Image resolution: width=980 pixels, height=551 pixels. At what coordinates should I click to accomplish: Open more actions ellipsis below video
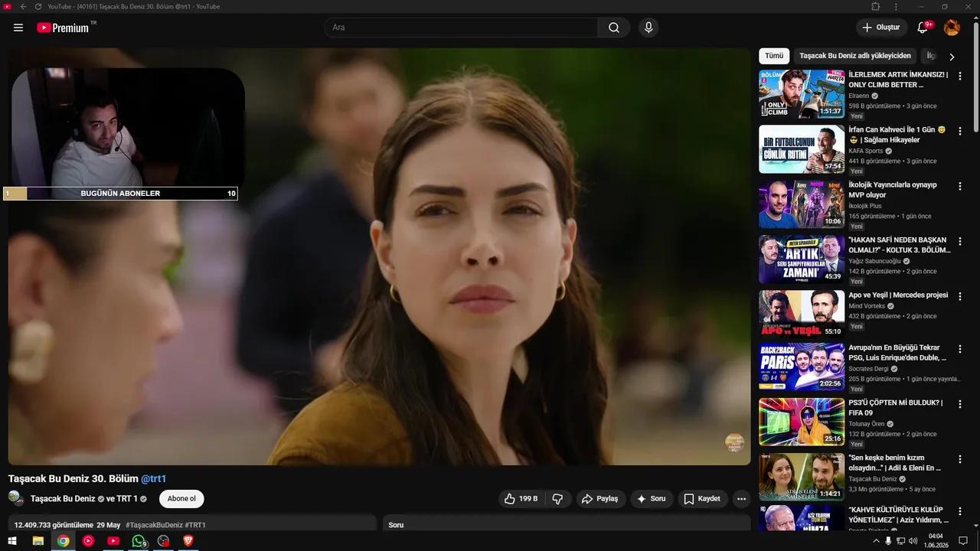tap(740, 499)
